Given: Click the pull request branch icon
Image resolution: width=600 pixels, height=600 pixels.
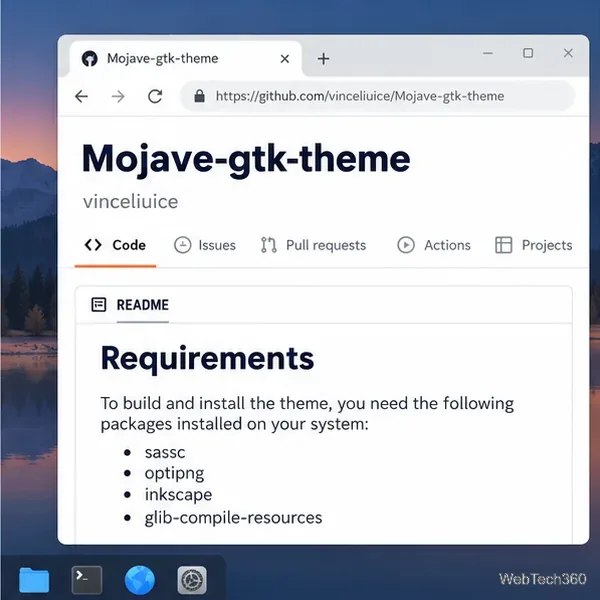Looking at the screenshot, I should [x=269, y=245].
